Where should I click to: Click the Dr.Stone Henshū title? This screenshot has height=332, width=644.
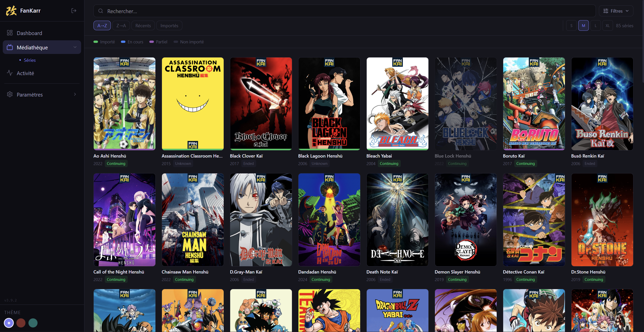click(588, 272)
